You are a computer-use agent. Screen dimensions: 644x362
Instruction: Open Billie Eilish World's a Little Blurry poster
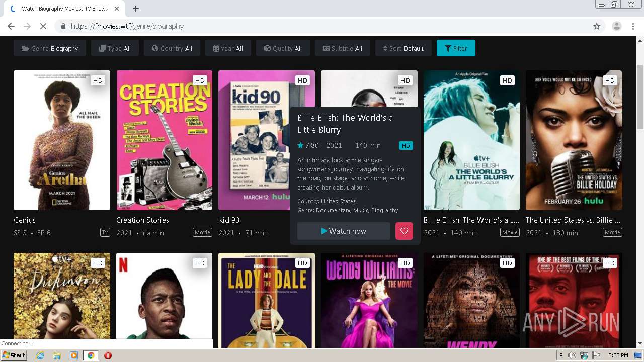click(471, 140)
